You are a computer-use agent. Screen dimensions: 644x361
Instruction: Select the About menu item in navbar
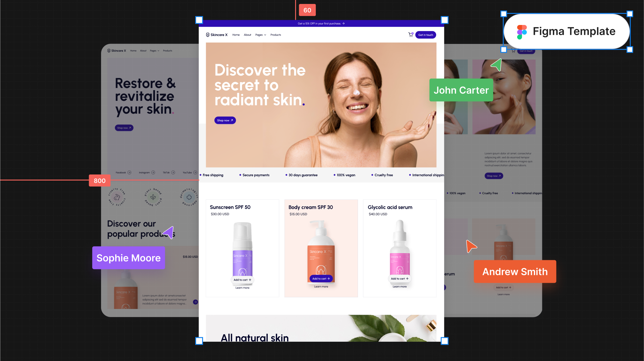[x=247, y=35]
